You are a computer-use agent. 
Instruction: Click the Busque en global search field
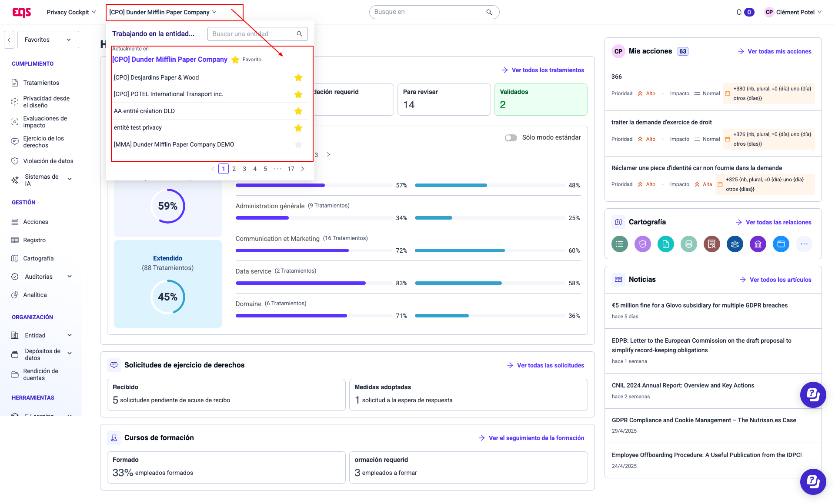[x=434, y=12]
